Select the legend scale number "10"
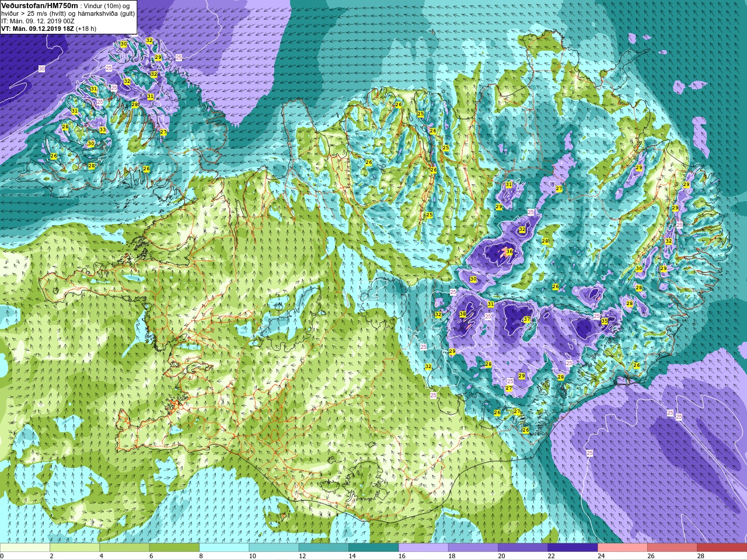Screen dimensions: 747x560 (x=252, y=556)
